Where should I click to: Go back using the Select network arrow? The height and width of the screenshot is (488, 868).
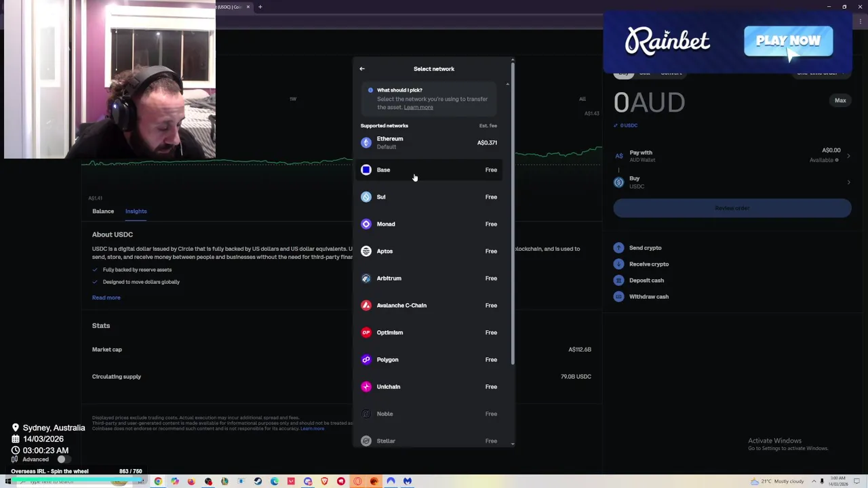[362, 68]
